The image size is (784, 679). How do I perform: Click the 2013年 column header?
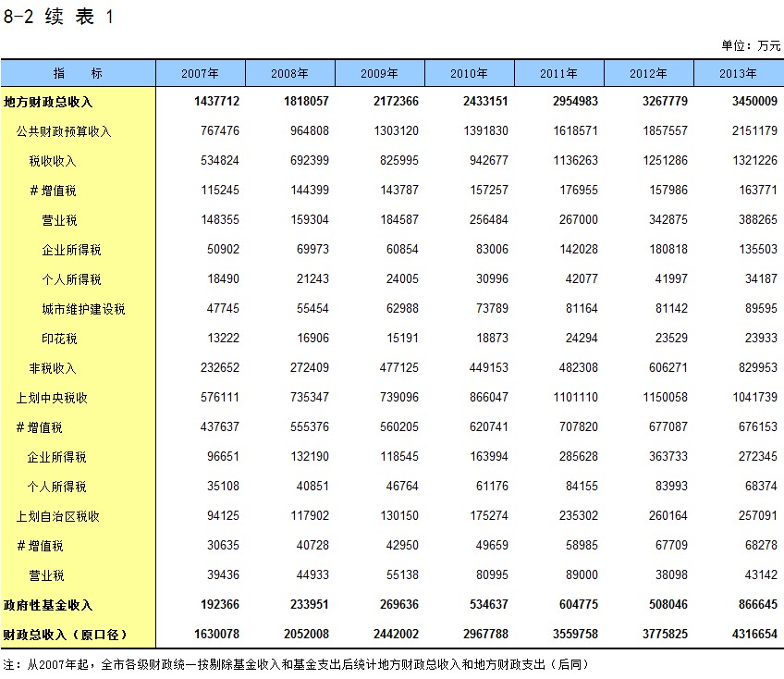[738, 74]
